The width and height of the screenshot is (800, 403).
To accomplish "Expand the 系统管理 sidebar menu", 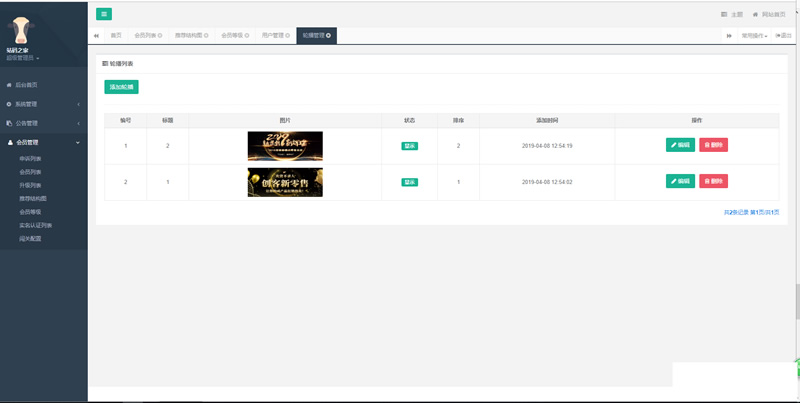I will pos(43,104).
